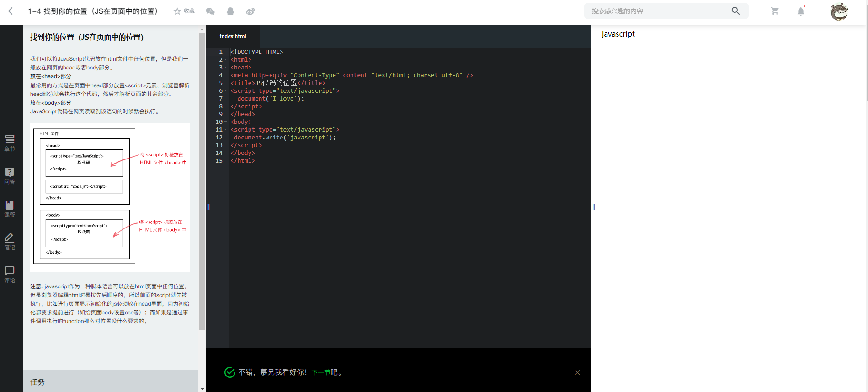Screen dimensions: 868x392
Task: Click the 注意 note paragraph
Action: pyautogui.click(x=110, y=304)
